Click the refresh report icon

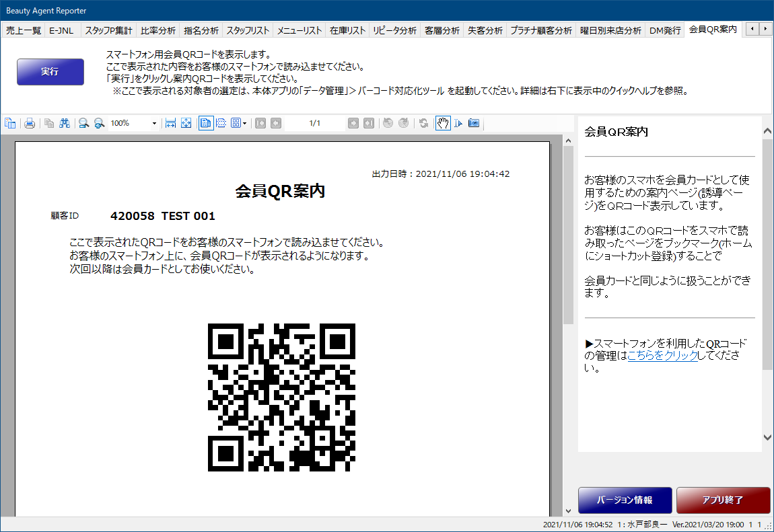click(423, 123)
